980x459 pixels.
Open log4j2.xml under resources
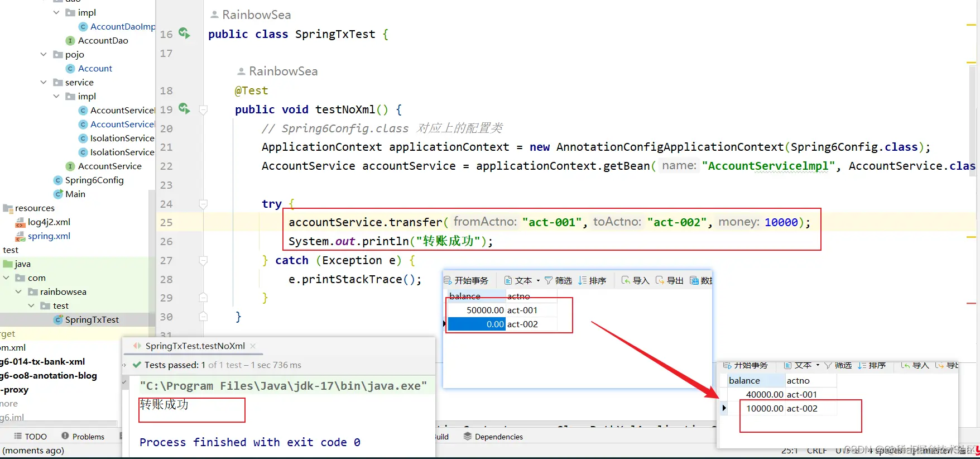pyautogui.click(x=49, y=222)
